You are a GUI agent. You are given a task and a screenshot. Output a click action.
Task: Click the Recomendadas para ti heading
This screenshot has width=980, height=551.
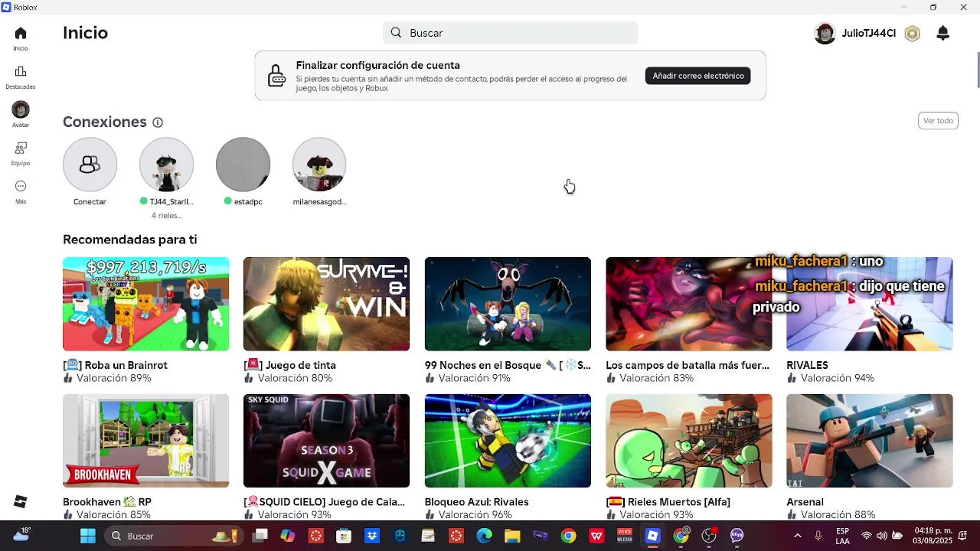tap(130, 240)
